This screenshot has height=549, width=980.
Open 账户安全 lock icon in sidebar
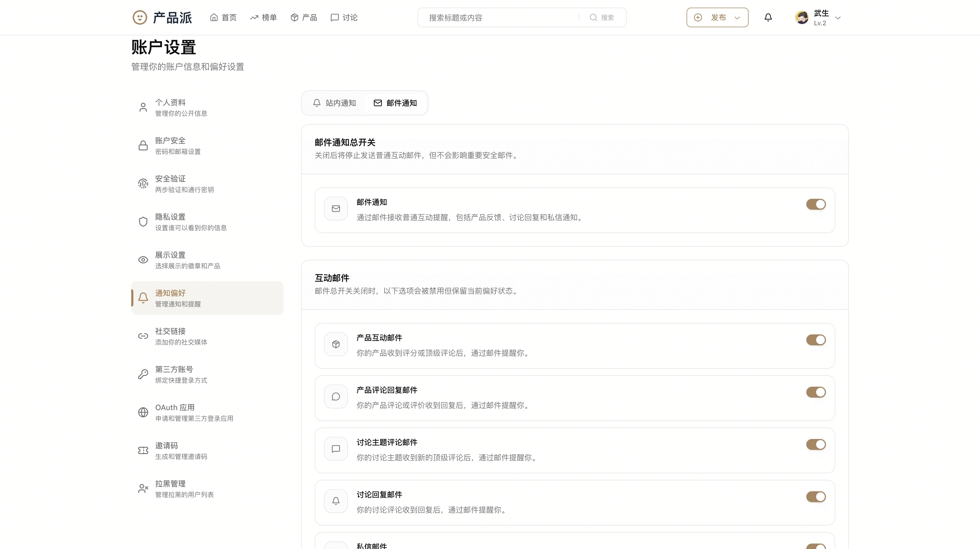point(143,146)
